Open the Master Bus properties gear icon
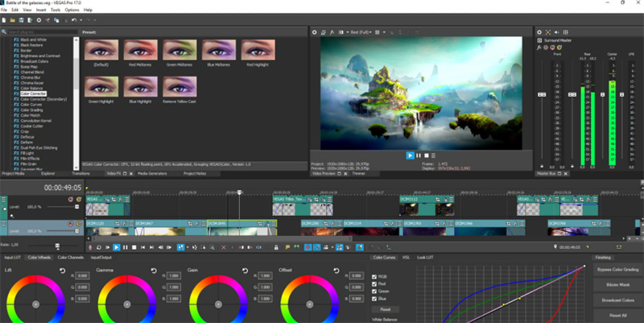644x323 pixels. coord(540,32)
